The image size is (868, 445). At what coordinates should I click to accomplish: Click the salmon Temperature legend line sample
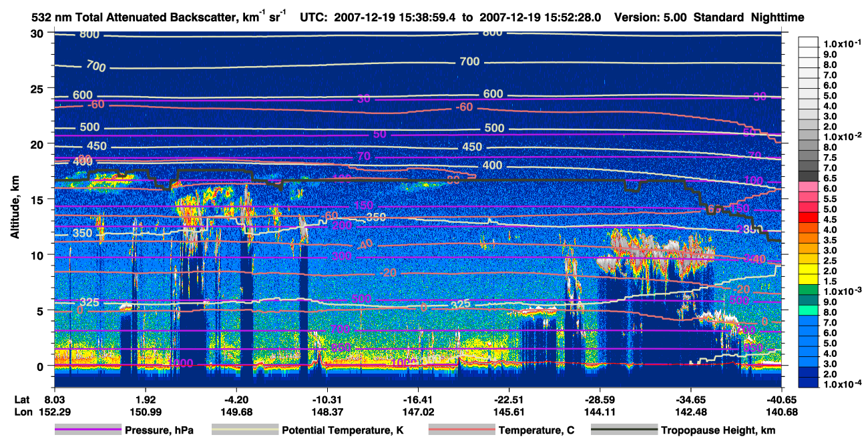click(x=461, y=430)
